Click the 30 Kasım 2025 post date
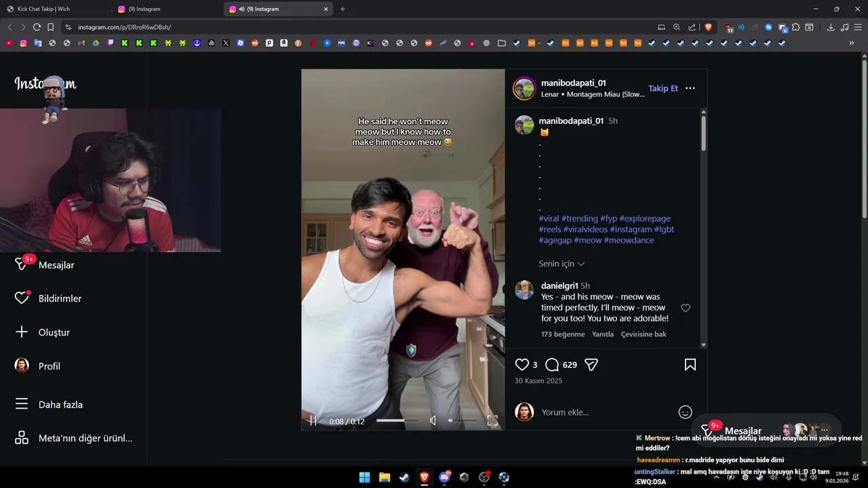868x488 pixels. click(x=538, y=381)
